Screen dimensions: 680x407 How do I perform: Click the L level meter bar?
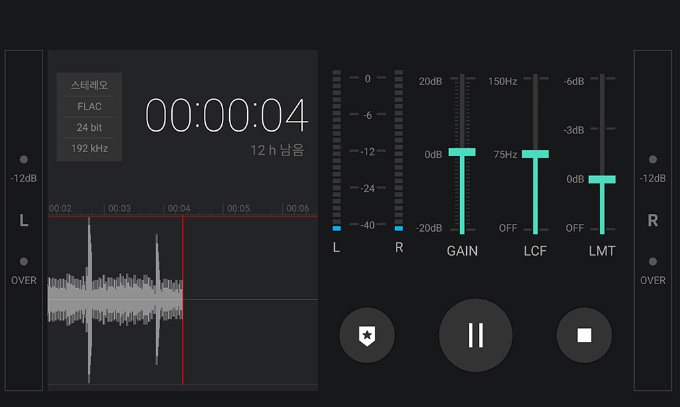pyautogui.click(x=337, y=150)
